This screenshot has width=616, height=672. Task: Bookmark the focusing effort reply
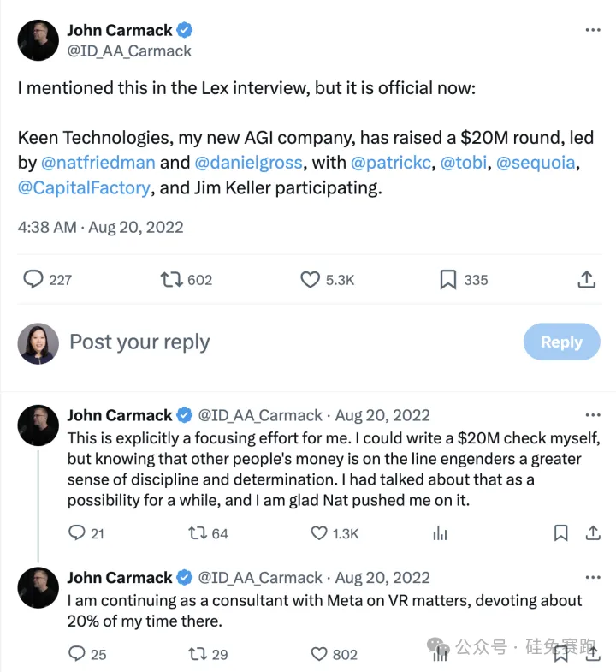560,533
